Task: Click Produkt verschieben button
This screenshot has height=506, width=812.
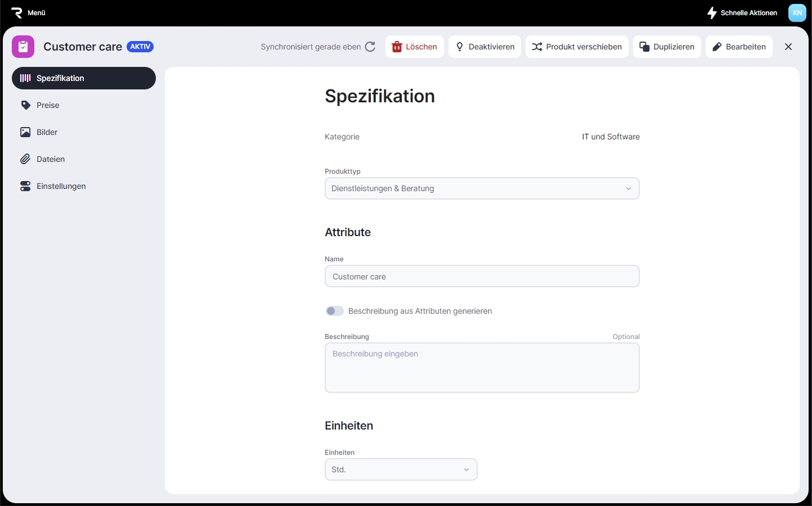Action: coord(577,47)
